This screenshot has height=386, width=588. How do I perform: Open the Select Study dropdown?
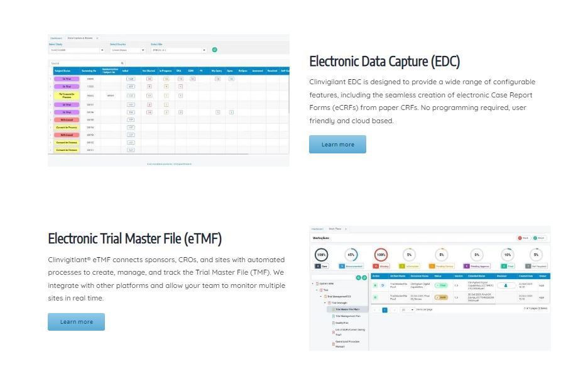coord(77,50)
